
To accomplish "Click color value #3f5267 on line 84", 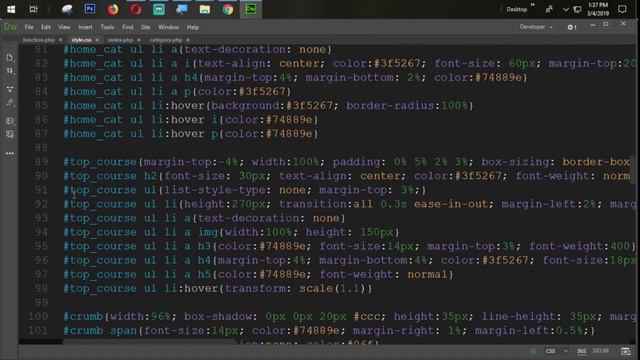I will [x=262, y=91].
